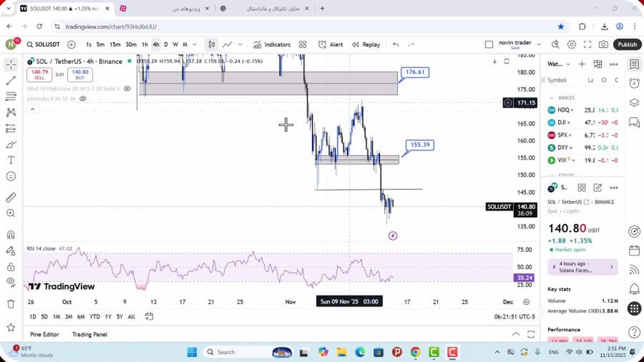The image size is (644, 362).
Task: Select the ruler measure tool
Action: [11, 198]
